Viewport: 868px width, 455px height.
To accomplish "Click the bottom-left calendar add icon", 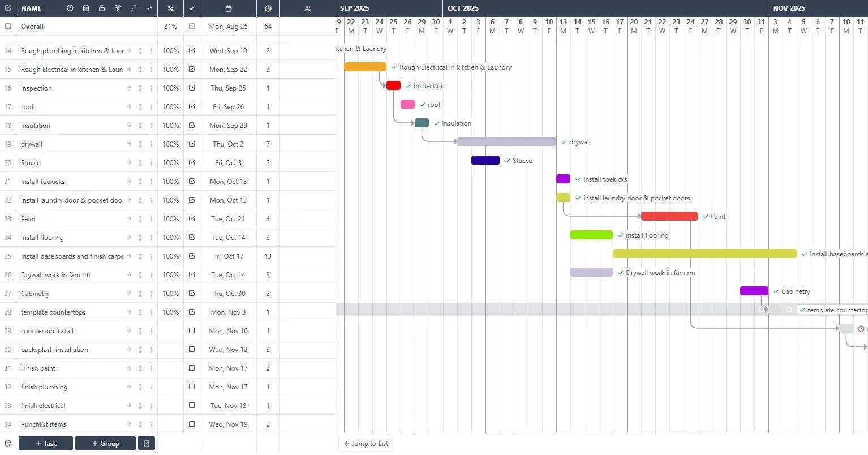I will 8,443.
